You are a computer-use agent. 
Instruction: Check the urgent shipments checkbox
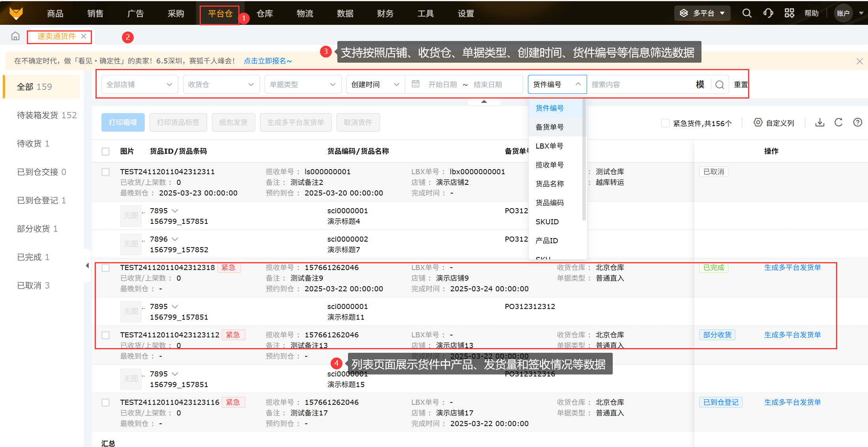coord(665,123)
